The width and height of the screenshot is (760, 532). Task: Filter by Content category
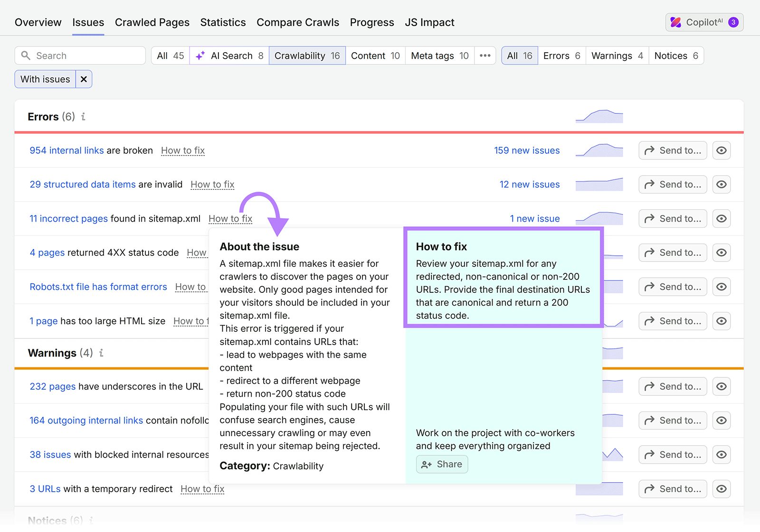pyautogui.click(x=375, y=56)
